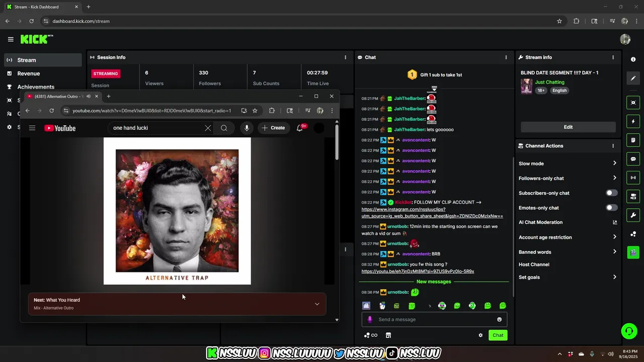Click the green Chat send button
The width and height of the screenshot is (644, 362).
pos(498,335)
